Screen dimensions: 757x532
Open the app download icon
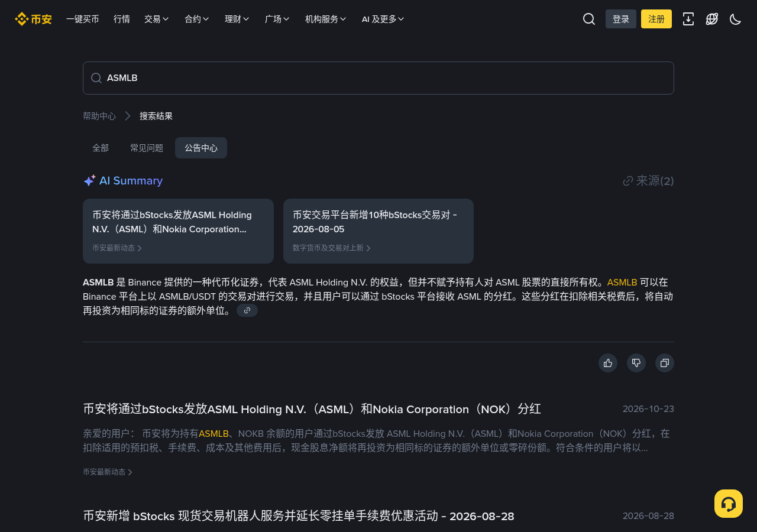[x=688, y=19]
